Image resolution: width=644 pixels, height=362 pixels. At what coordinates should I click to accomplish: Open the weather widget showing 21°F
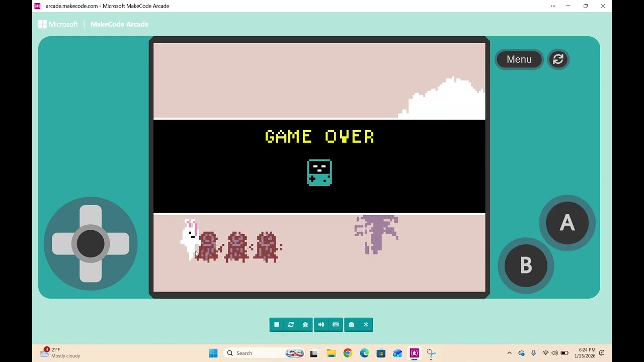coord(60,353)
